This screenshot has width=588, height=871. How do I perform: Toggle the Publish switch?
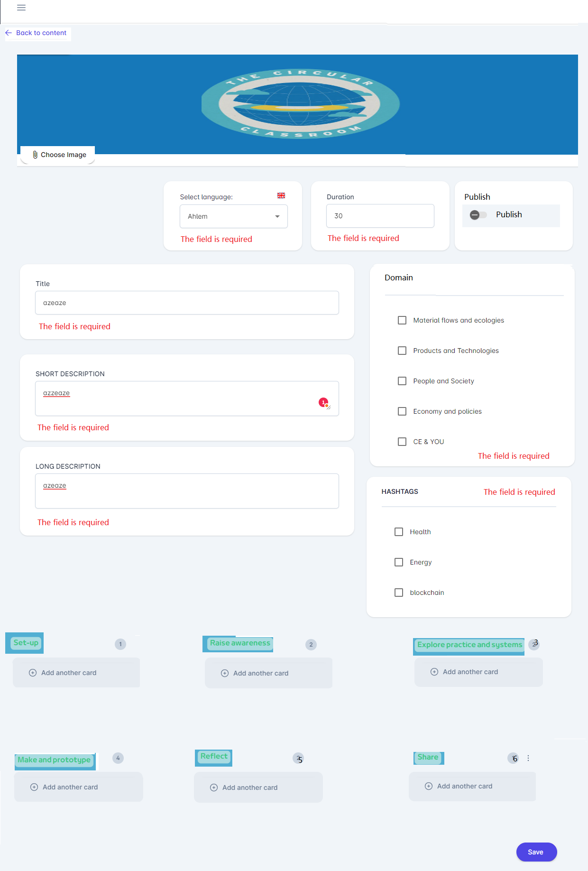[478, 215]
